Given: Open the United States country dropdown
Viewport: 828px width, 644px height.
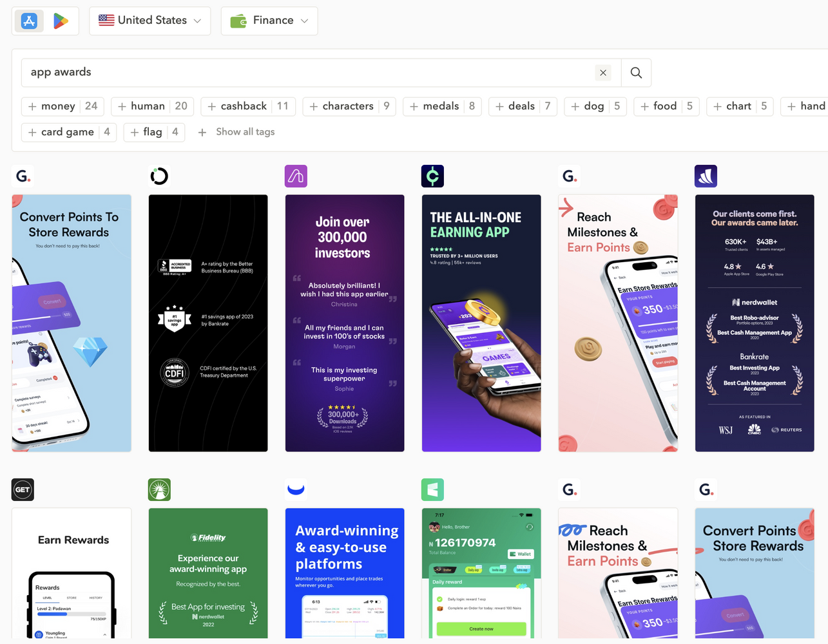Looking at the screenshot, I should 150,21.
